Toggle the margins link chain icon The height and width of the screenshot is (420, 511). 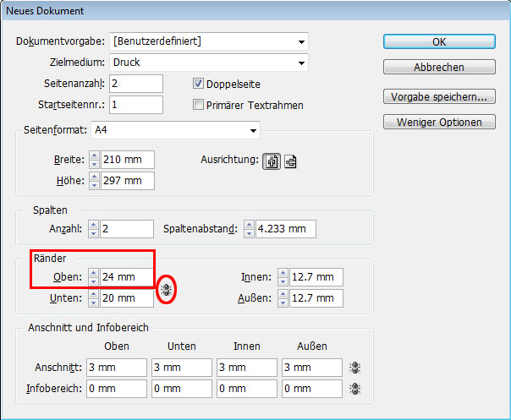coord(167,289)
